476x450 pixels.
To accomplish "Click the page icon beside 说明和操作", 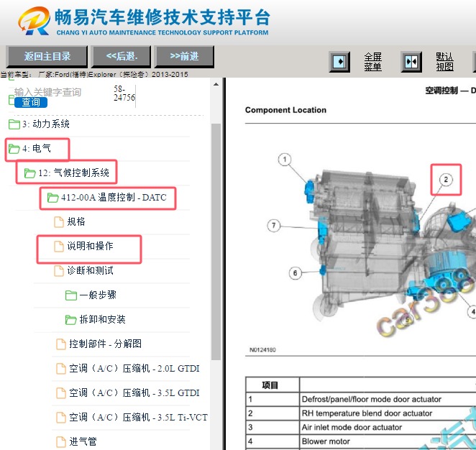I will click(59, 247).
